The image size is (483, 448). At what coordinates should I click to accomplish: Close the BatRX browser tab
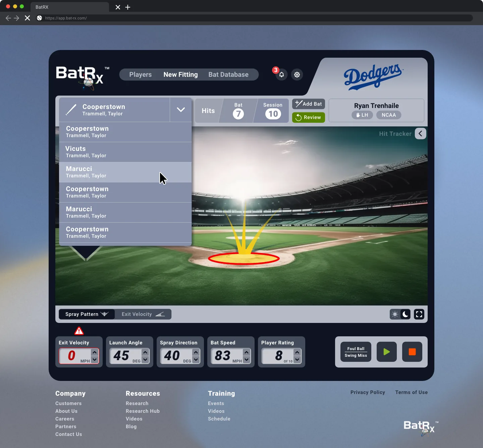pos(118,7)
